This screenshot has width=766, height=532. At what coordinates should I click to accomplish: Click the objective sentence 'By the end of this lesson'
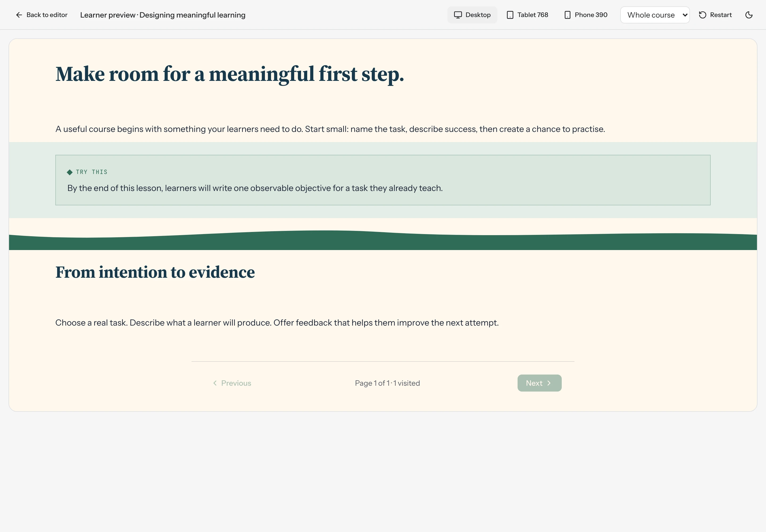tap(255, 188)
